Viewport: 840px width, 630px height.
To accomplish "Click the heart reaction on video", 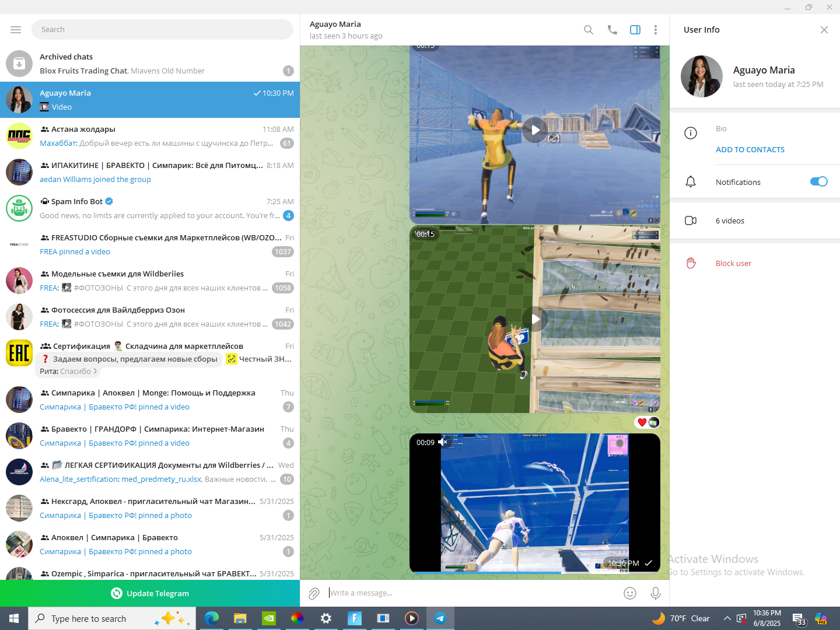I will (642, 422).
